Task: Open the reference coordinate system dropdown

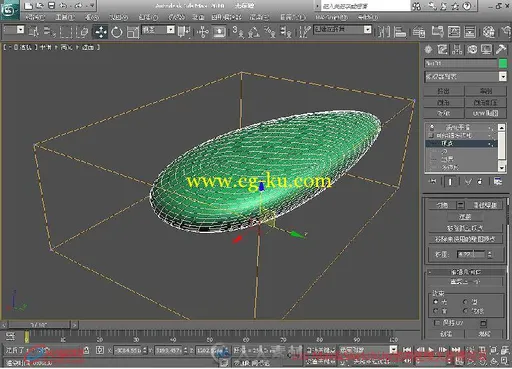Action: [x=170, y=30]
